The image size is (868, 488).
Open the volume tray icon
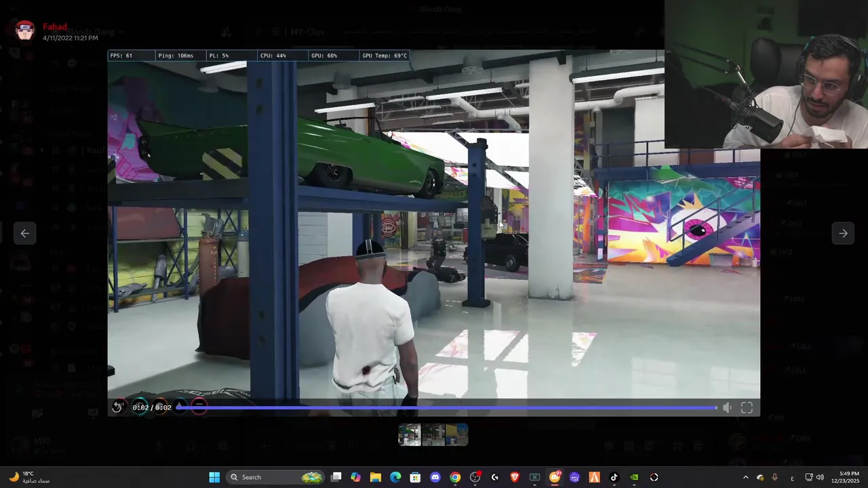(x=820, y=477)
